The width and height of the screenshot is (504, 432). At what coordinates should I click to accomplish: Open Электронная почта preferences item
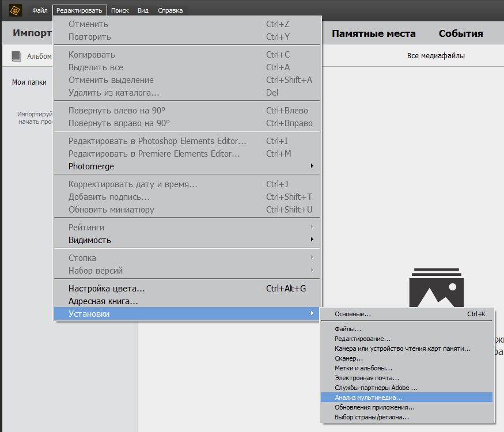(407, 378)
